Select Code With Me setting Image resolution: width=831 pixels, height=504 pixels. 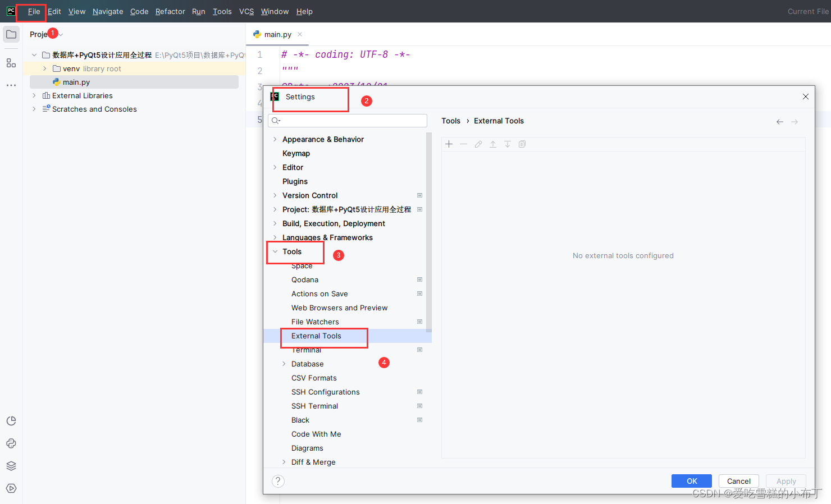tap(316, 434)
